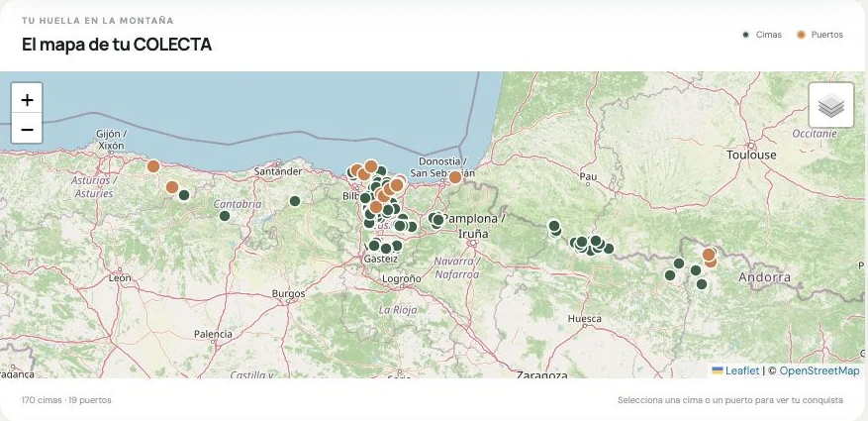Screen dimensions: 868x421
Task: Click the 'Selecciona una cima o un puerto' hint
Action: 730,400
